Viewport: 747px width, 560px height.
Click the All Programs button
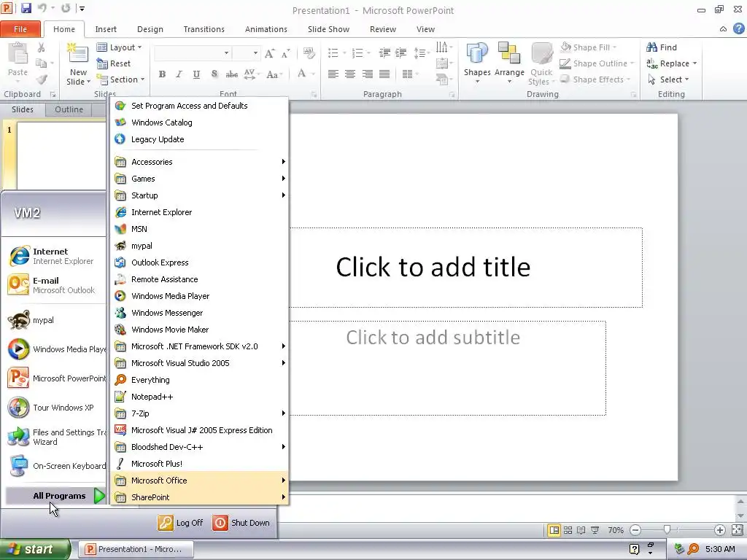pos(55,496)
